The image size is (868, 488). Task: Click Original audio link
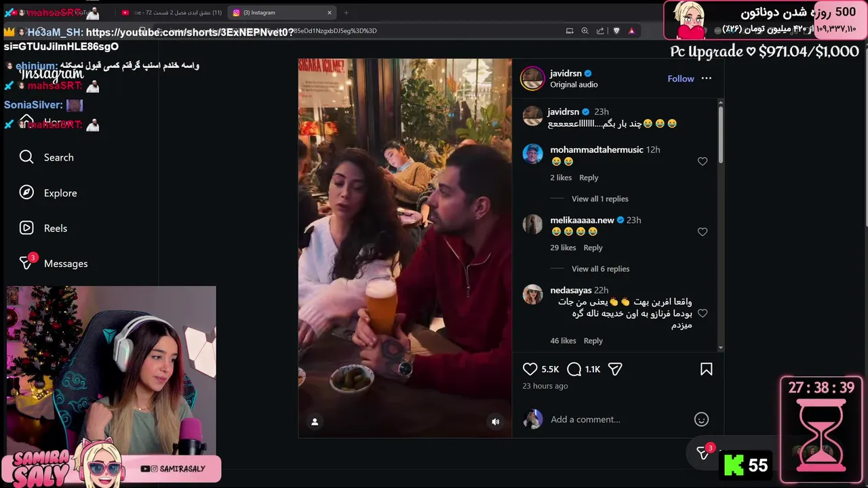coord(574,85)
